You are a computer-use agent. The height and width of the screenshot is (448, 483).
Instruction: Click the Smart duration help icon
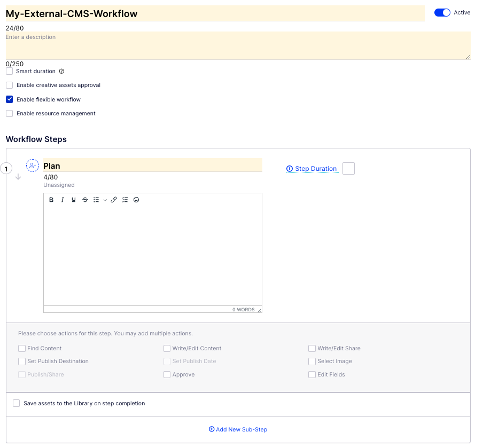click(61, 72)
